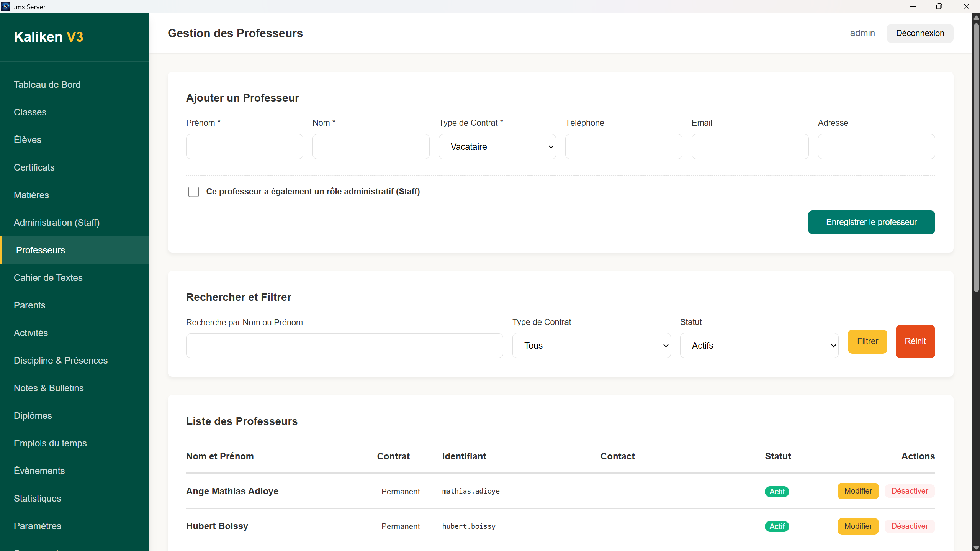
Task: Open the Type de Contrat dropdown showing Vacataire
Action: point(497,146)
